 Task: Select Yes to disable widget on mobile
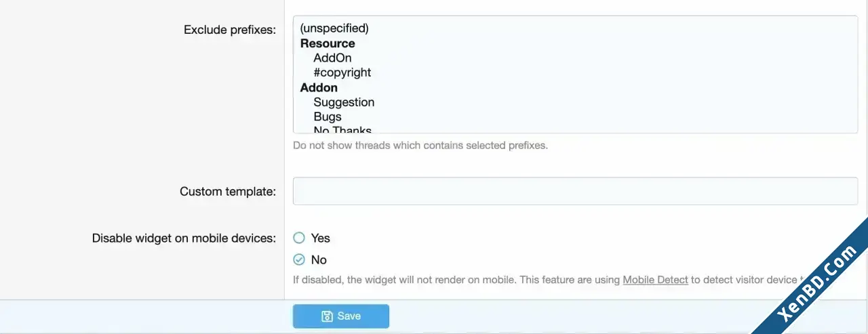tap(299, 238)
